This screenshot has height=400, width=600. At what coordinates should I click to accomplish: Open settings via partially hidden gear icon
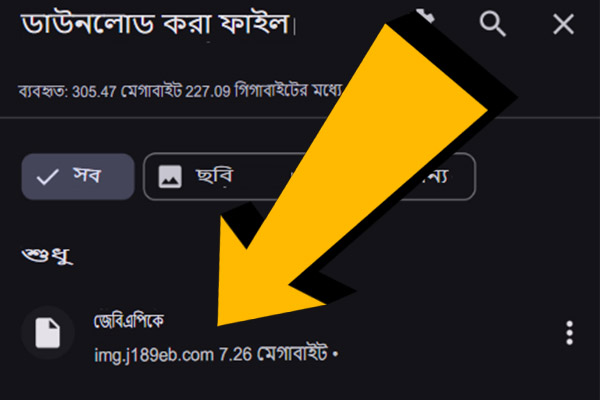426,16
